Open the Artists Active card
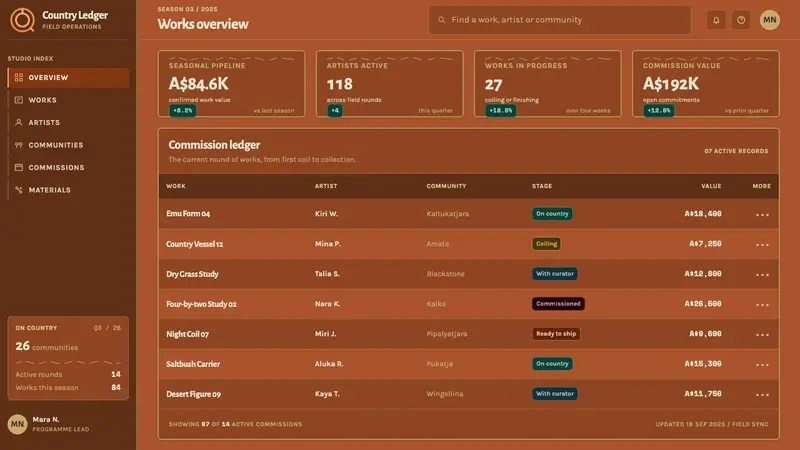 [x=390, y=84]
